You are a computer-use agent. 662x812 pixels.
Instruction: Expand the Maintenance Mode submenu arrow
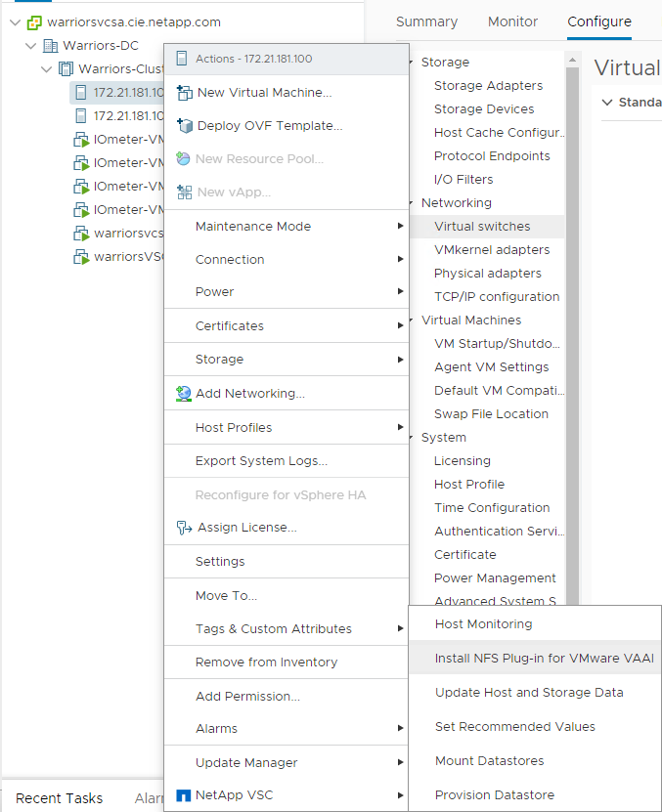pyautogui.click(x=400, y=227)
